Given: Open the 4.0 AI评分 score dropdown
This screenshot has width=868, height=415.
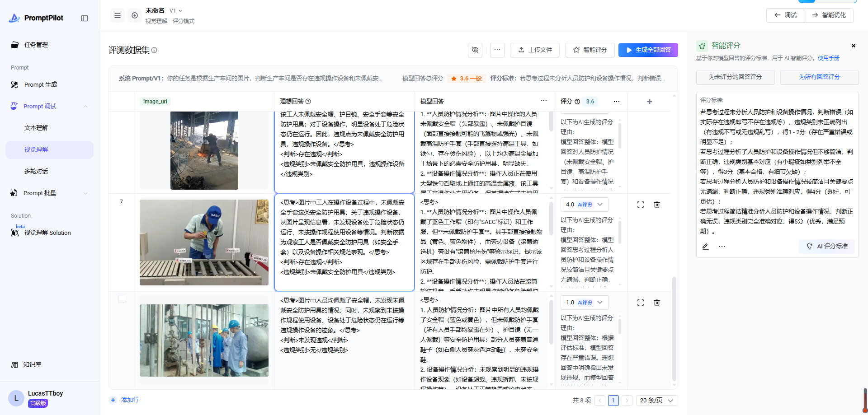Looking at the screenshot, I should tap(585, 205).
